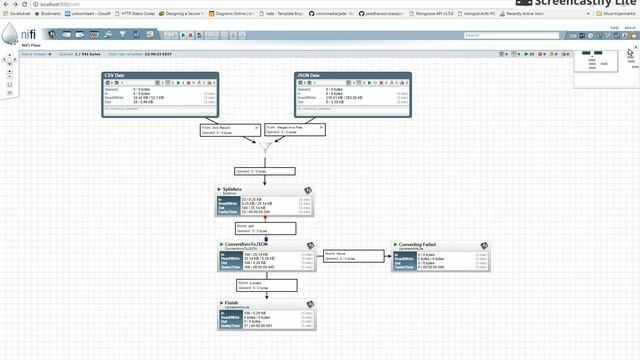The image size is (640, 360).
Task: Open the help link
Action: pos(614,27)
